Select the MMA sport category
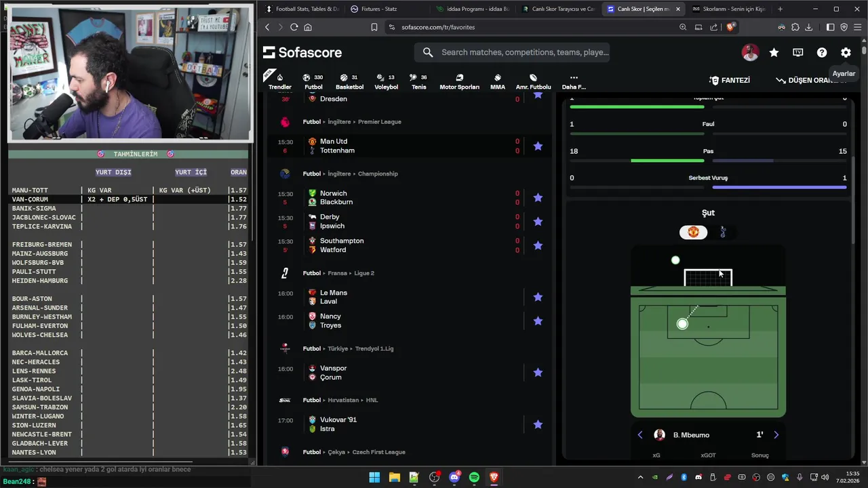The image size is (868, 488). coord(498,81)
